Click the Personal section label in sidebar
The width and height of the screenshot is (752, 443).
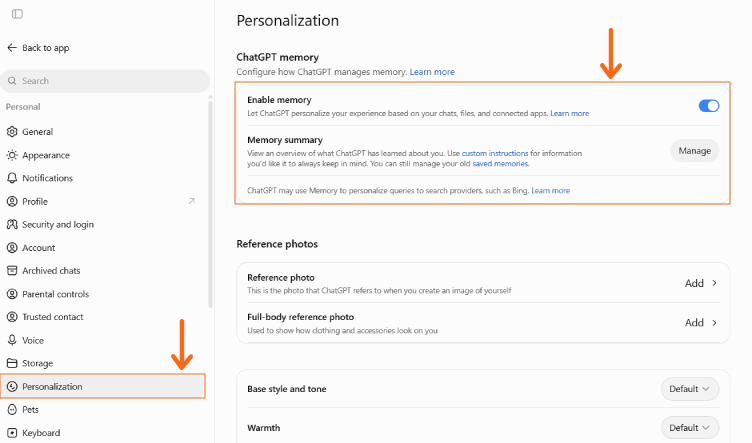pos(23,106)
